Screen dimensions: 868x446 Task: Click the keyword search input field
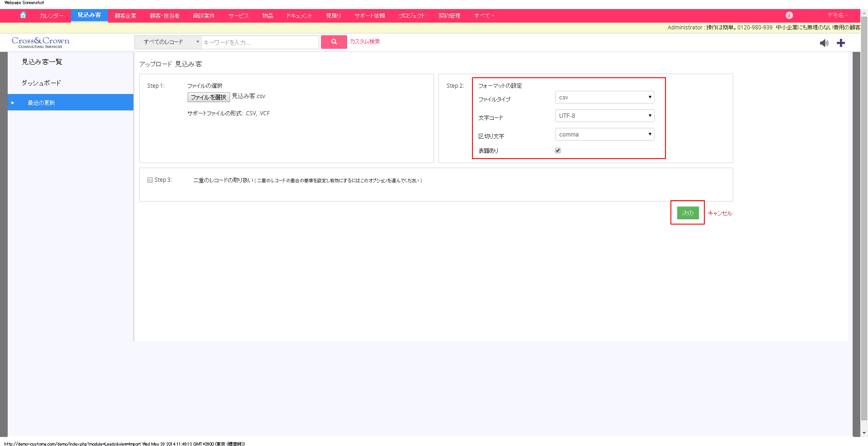[260, 42]
